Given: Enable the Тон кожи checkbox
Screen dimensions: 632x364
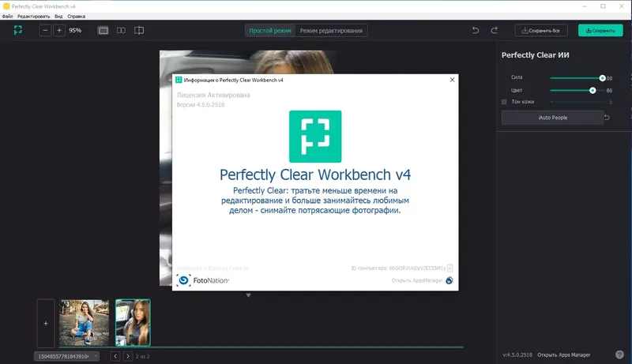Looking at the screenshot, I should tap(504, 102).
